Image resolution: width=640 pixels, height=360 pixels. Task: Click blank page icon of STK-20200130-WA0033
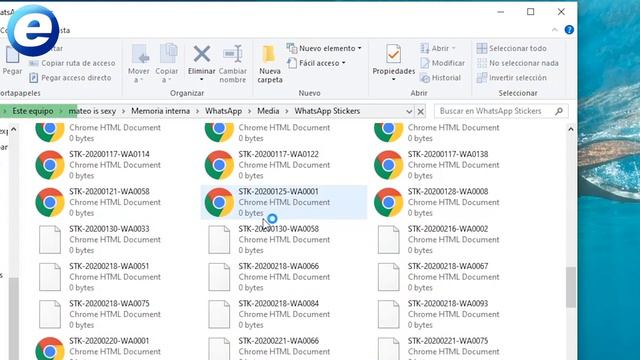(50, 240)
